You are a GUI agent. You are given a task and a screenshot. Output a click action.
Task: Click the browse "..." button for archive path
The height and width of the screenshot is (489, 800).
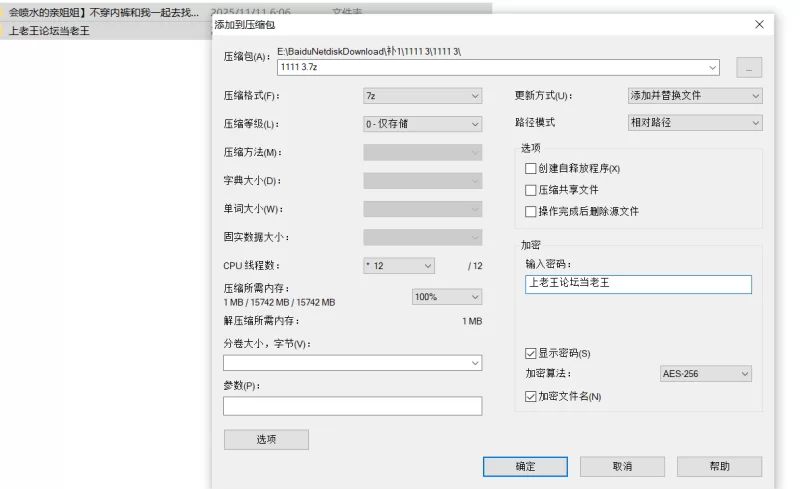tap(749, 68)
